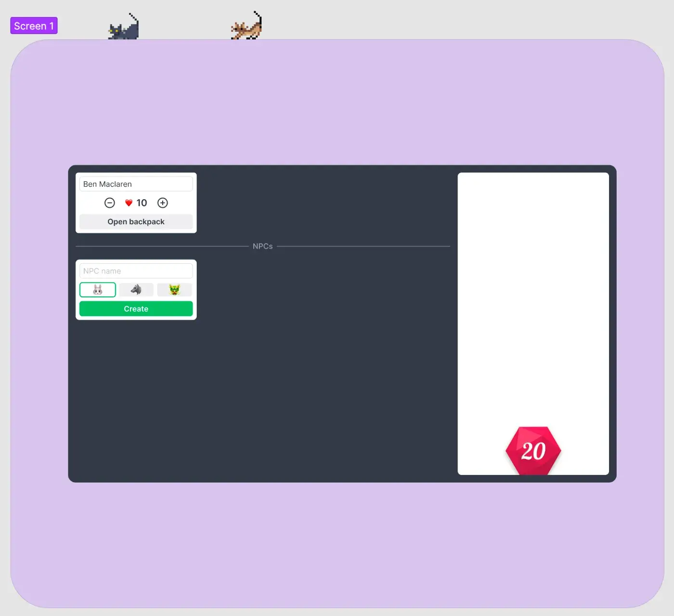Select the rabbit NPC avatar
This screenshot has height=616, width=674.
[98, 290]
